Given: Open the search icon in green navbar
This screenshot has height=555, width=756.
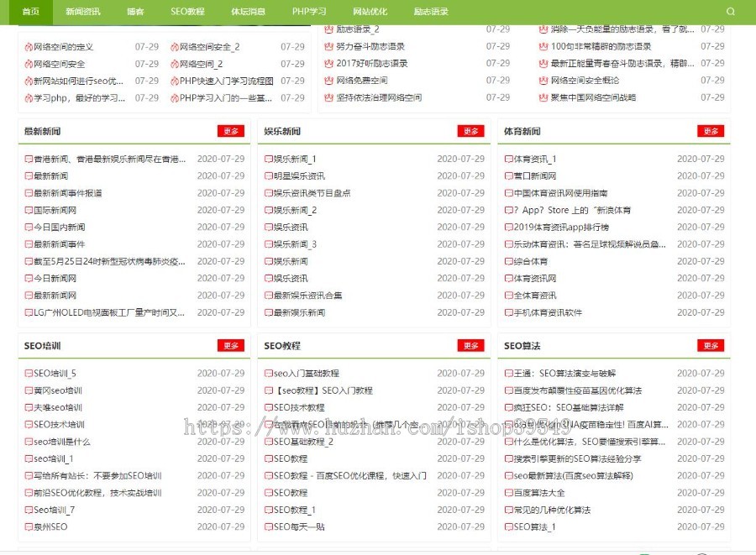Looking at the screenshot, I should coord(731,12).
